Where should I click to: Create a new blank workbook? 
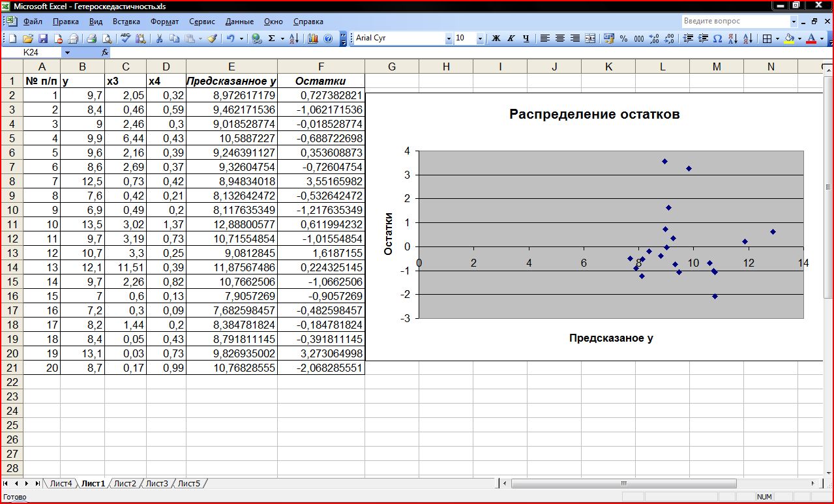pos(12,38)
